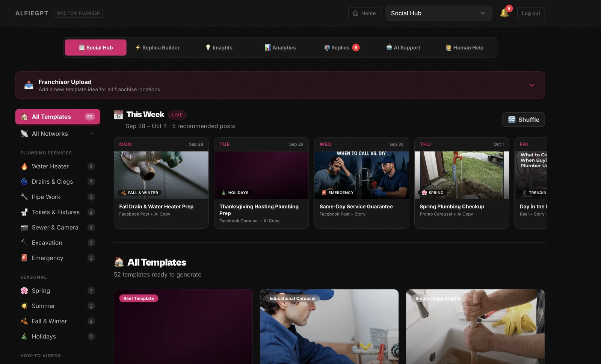The height and width of the screenshot is (364, 601).
Task: Open the Analytics tab
Action: [x=280, y=48]
